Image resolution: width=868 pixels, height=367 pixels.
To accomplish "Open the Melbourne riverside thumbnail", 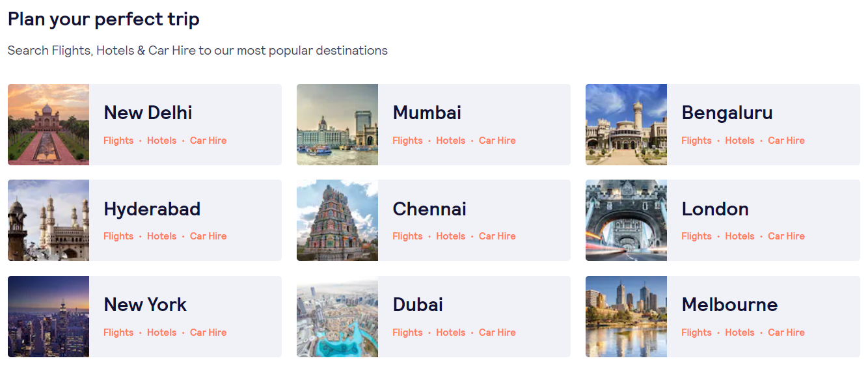I will [626, 316].
